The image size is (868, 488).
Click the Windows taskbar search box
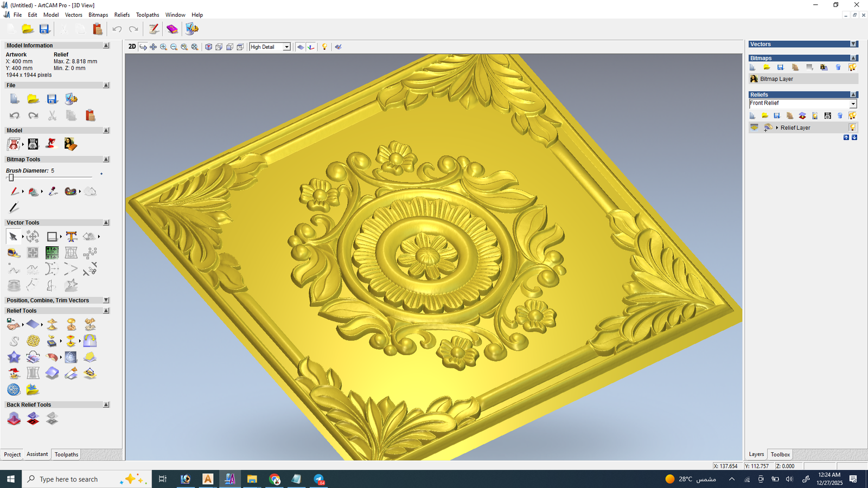(69, 479)
